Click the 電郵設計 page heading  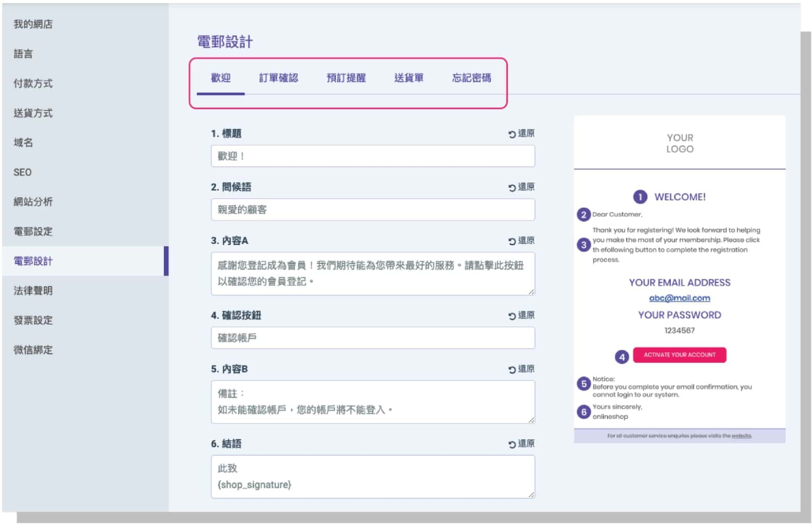[225, 42]
